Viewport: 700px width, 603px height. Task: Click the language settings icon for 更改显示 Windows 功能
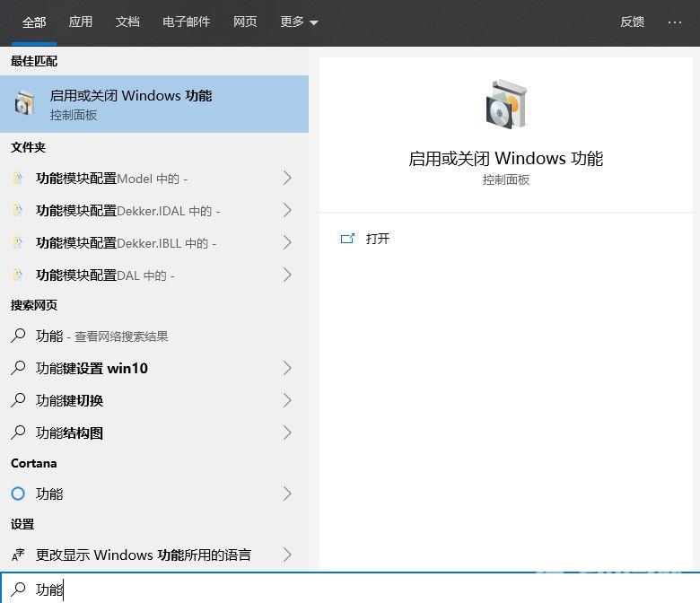[18, 555]
